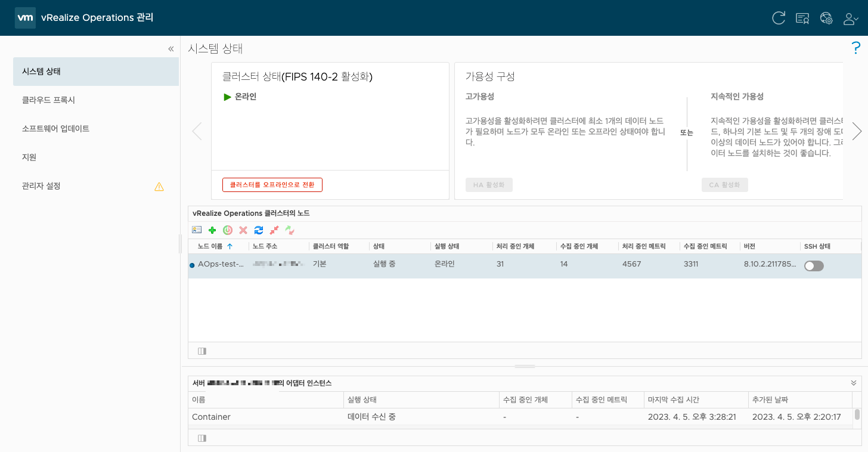Show next card with right carousel arrow

tap(857, 131)
